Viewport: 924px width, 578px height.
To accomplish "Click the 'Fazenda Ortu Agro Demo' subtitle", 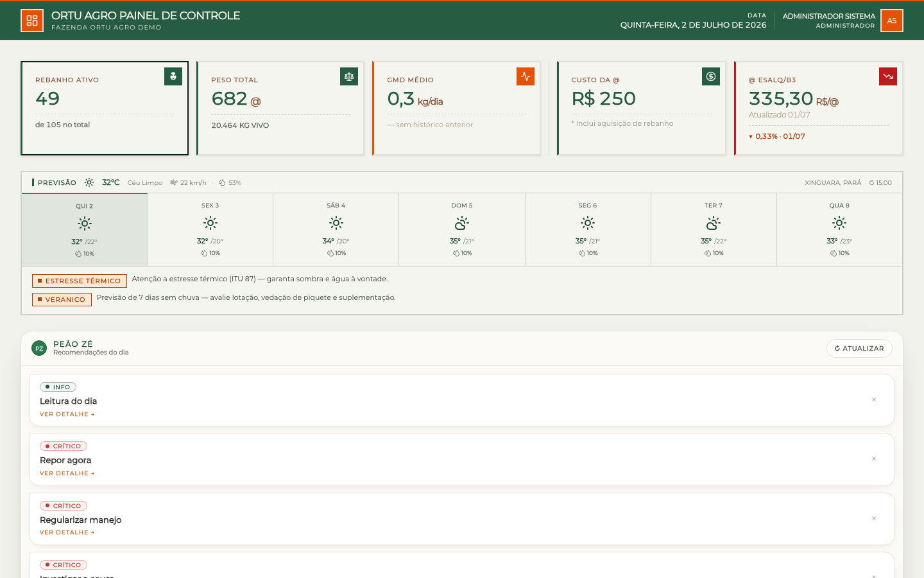I will tap(107, 28).
